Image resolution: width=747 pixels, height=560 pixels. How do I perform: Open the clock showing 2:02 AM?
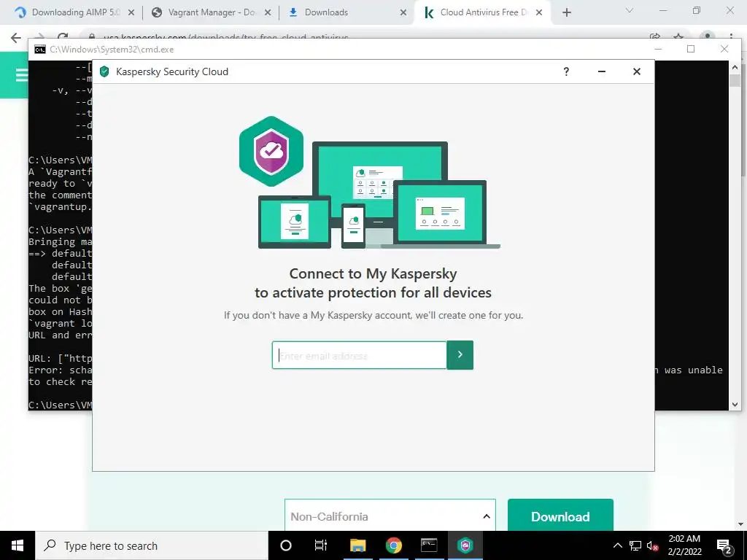click(x=684, y=545)
